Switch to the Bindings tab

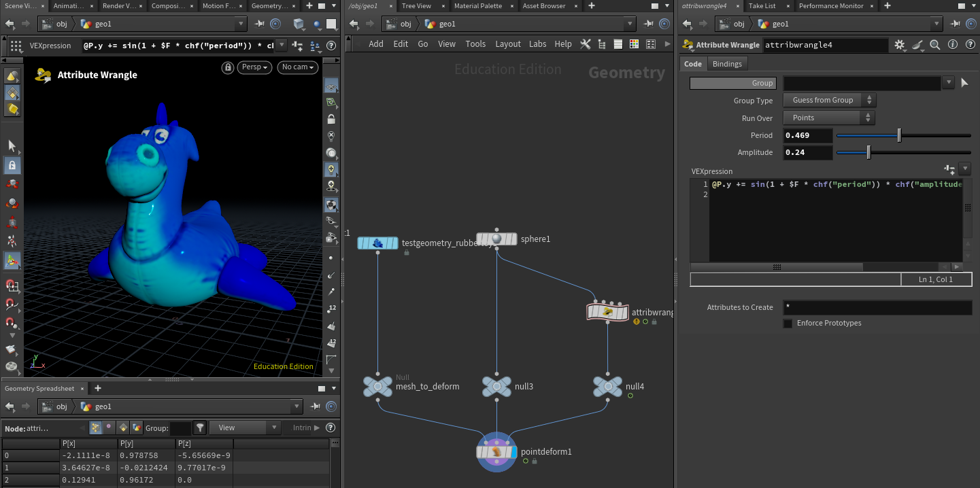tap(727, 64)
